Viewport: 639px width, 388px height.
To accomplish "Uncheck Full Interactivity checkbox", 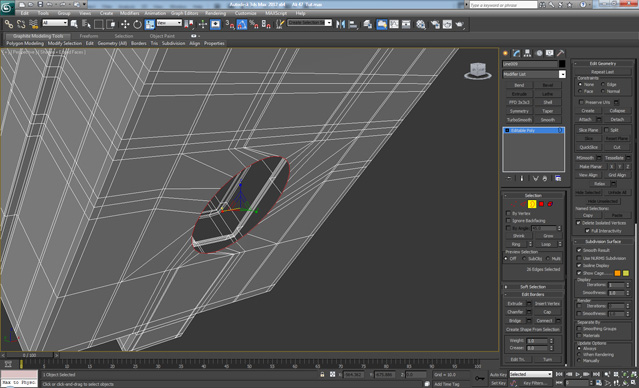I will click(587, 231).
